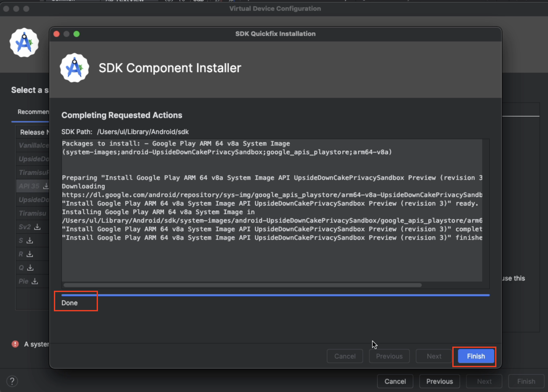Click the Completing Requested Actions heading
This screenshot has width=548, height=392.
click(122, 115)
